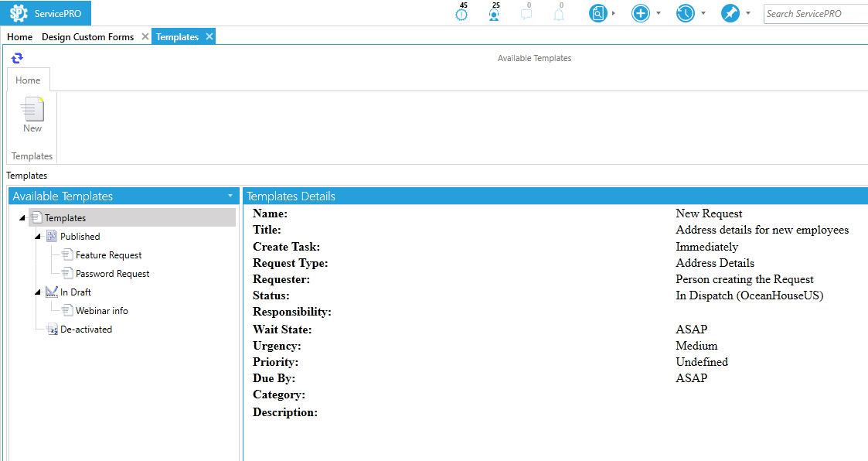
Task: Collapse the Published tree node
Action: pyautogui.click(x=38, y=237)
